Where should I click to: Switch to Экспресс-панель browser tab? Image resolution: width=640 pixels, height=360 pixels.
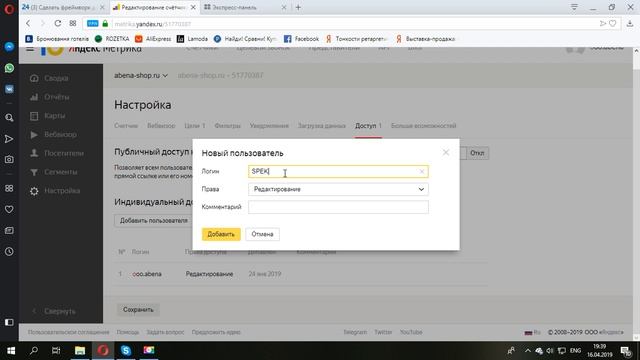tap(244, 7)
